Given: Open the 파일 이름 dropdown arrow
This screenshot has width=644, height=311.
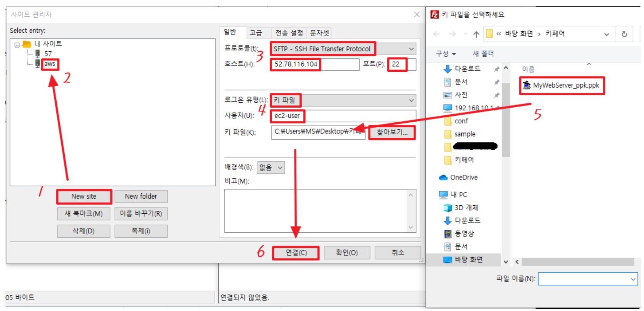Looking at the screenshot, I should coord(633,279).
